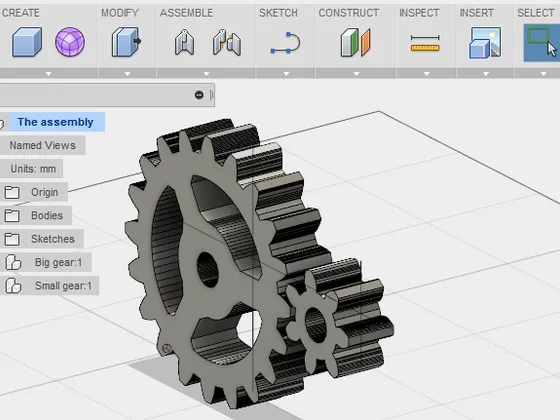Viewport: 560px width, 420px height.
Task: Select the New Component assemble icon
Action: point(184,42)
